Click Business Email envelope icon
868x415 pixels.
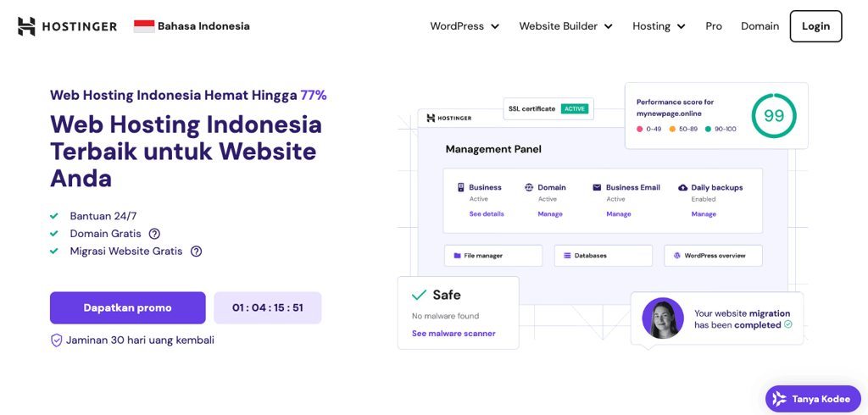597,187
